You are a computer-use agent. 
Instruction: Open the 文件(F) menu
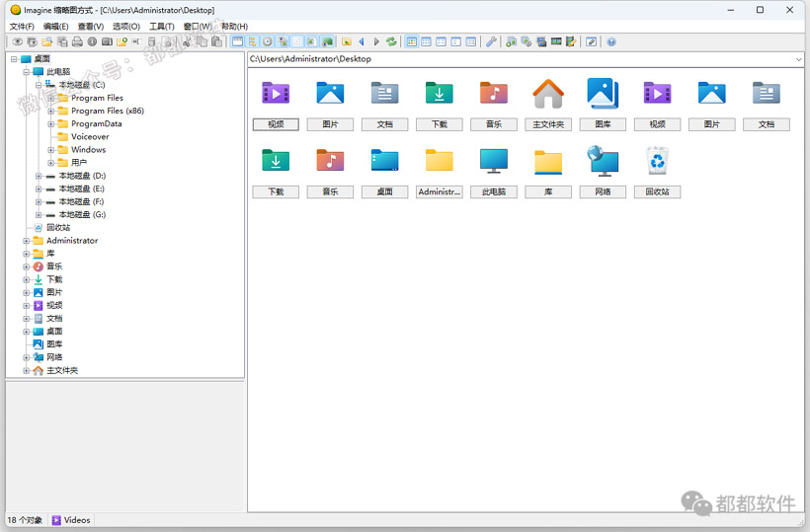click(22, 27)
